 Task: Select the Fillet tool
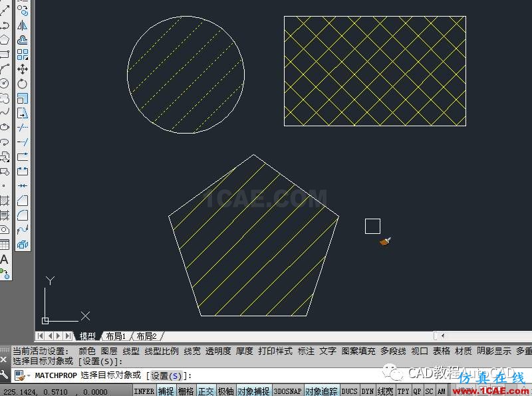23,215
